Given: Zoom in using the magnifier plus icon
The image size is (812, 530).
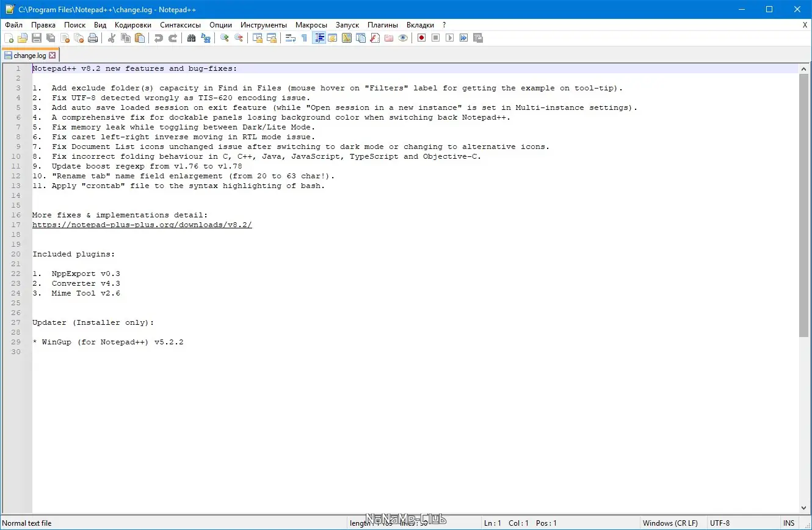Looking at the screenshot, I should pyautogui.click(x=225, y=38).
